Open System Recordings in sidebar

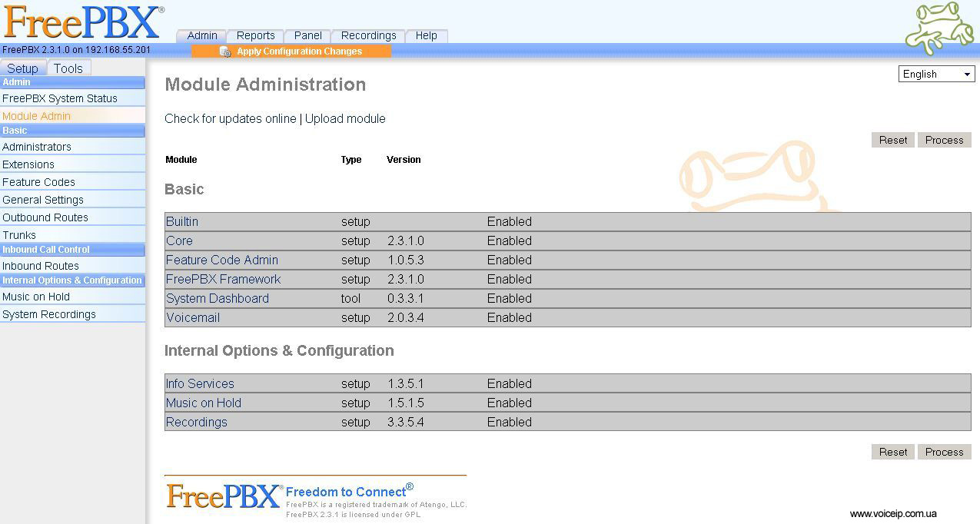pos(72,314)
